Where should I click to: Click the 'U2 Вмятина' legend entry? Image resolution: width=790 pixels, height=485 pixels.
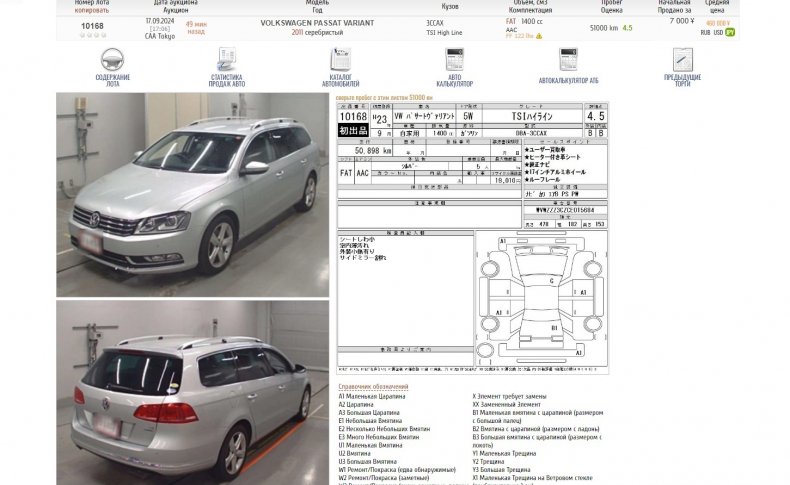point(354,453)
